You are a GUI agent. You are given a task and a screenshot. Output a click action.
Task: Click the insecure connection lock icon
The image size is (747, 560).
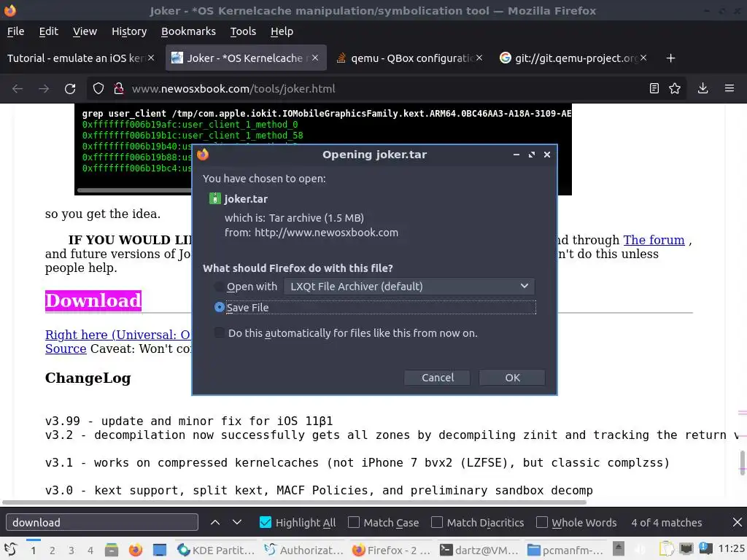(x=119, y=88)
